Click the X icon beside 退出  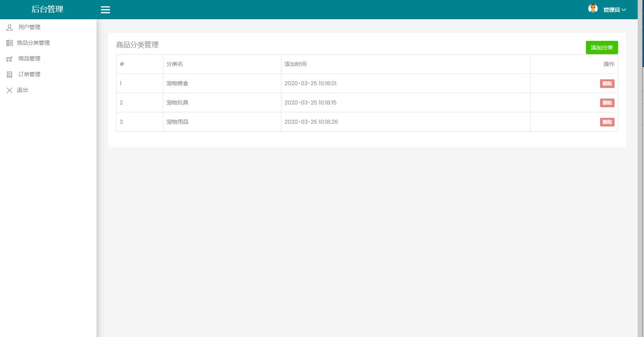pos(9,90)
